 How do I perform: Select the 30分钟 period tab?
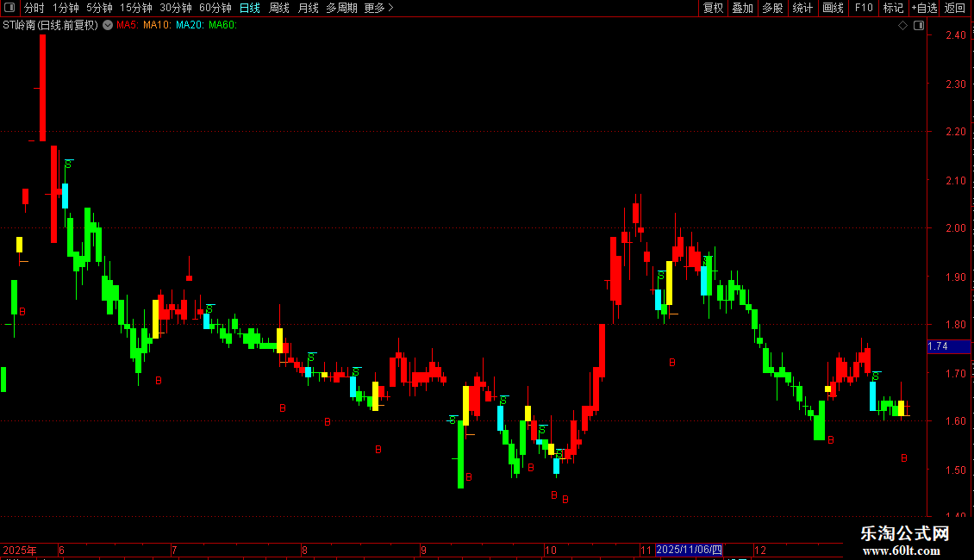pyautogui.click(x=175, y=8)
